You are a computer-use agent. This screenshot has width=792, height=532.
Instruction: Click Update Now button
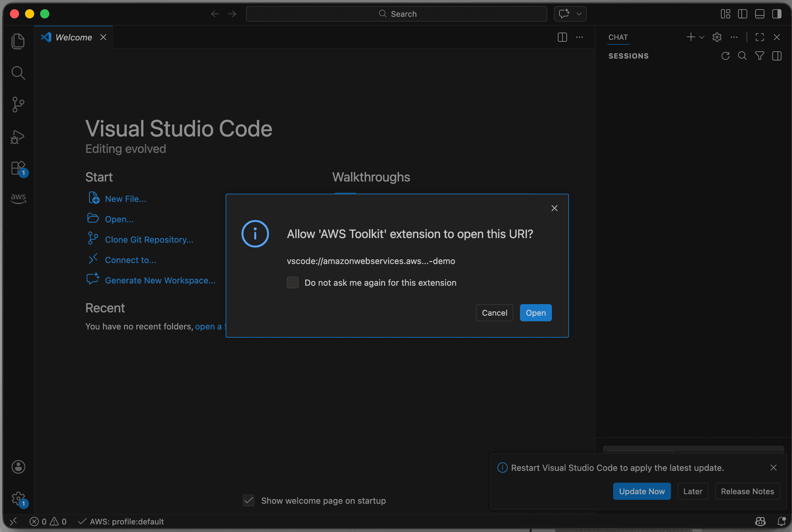[x=642, y=491]
